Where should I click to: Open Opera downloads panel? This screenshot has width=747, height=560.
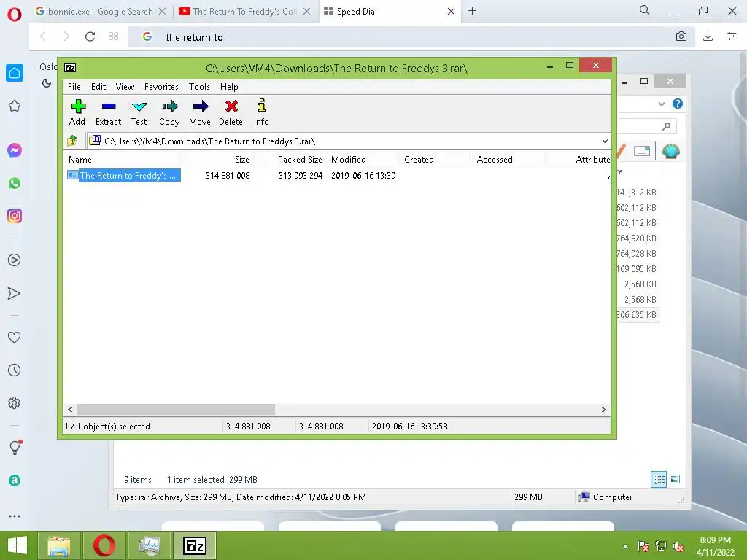[708, 36]
